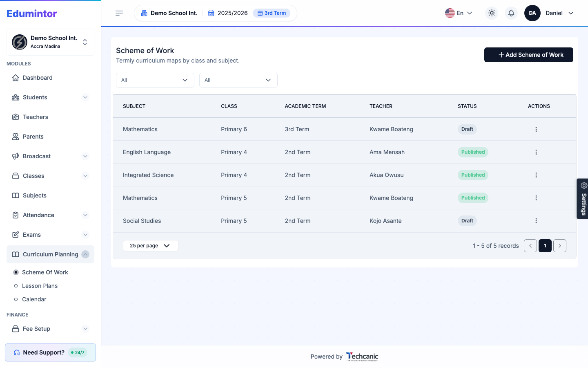Select Scheme Of Work submenu item
This screenshot has height=368, width=588.
pyautogui.click(x=45, y=272)
